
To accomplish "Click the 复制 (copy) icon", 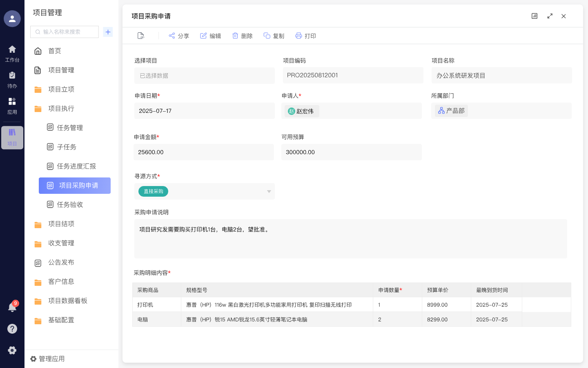I will tap(266, 36).
